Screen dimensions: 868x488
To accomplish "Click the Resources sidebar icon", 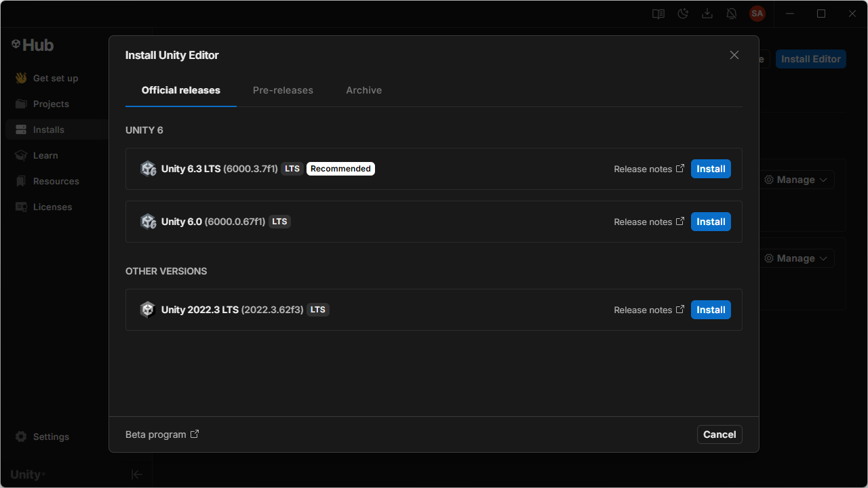I will tap(21, 181).
